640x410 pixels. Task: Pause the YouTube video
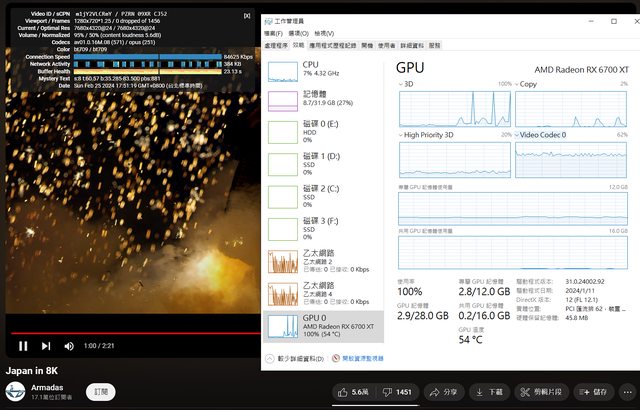pos(22,346)
